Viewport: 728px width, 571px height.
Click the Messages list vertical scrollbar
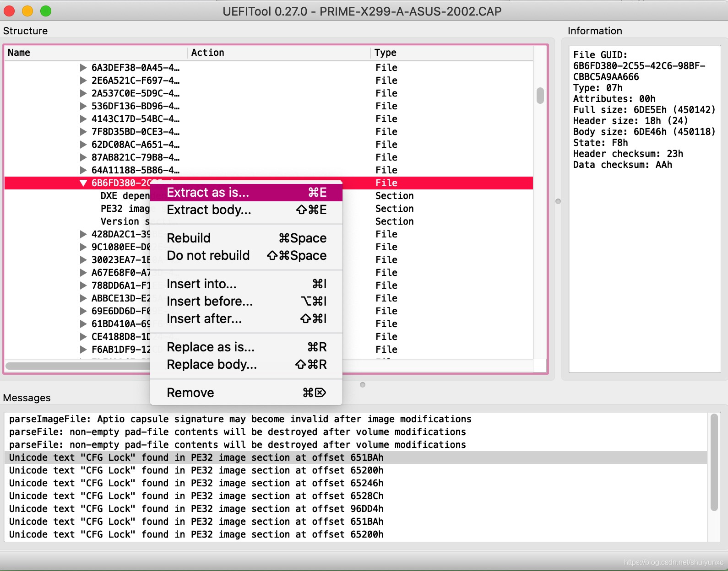[714, 462]
